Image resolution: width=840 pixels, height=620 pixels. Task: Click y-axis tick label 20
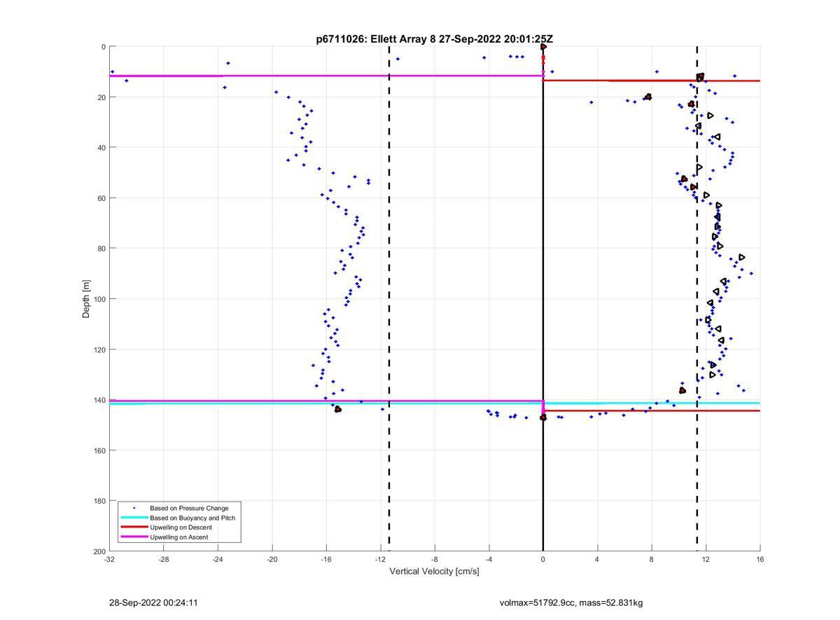[x=101, y=97]
